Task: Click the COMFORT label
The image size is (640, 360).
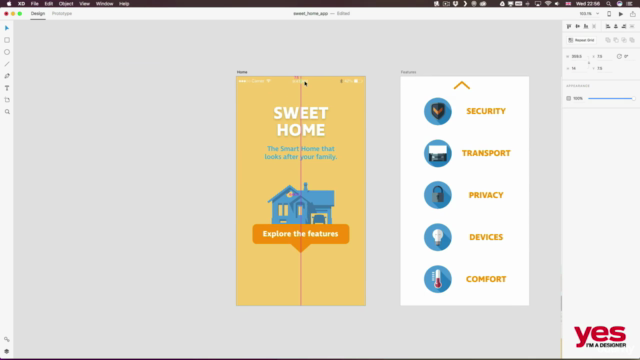Action: click(486, 279)
